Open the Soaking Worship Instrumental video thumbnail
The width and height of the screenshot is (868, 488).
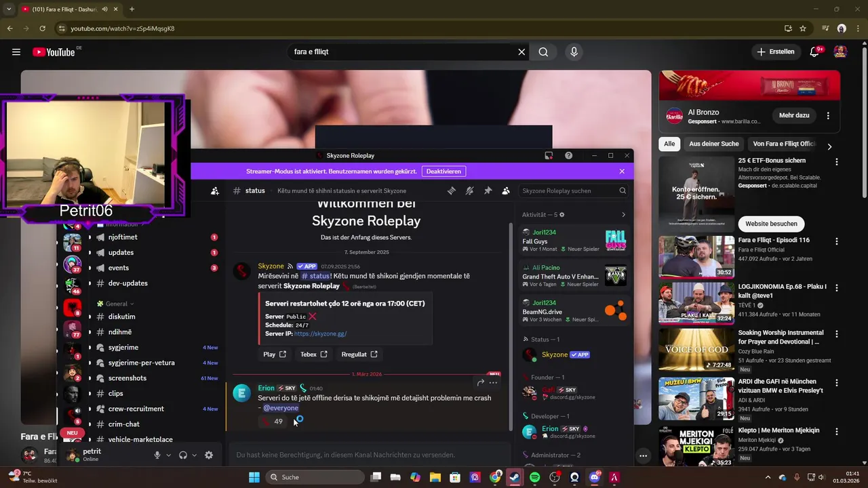[696, 349]
